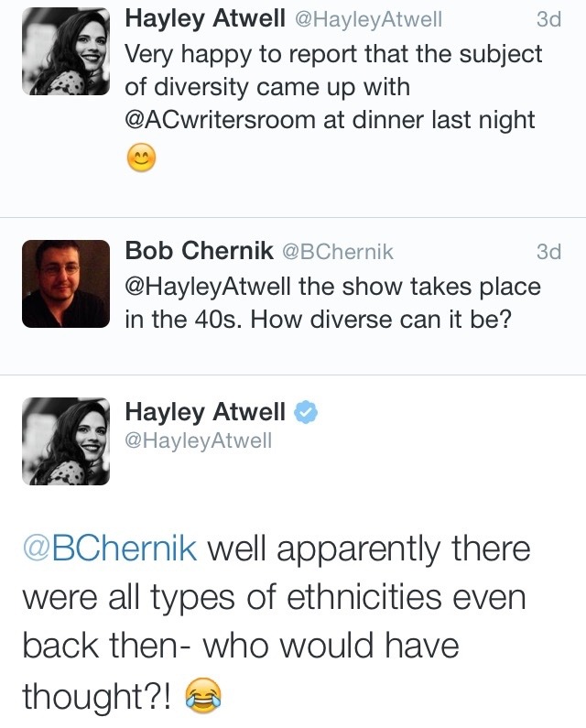Open Hayley Atwell's avatar in the top tweet

[65, 49]
